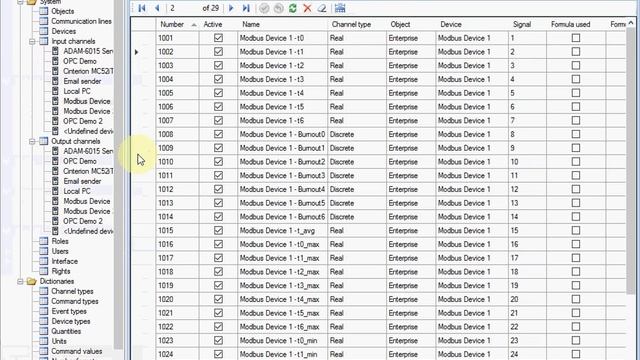Select Email sender under Output channels

[82, 181]
